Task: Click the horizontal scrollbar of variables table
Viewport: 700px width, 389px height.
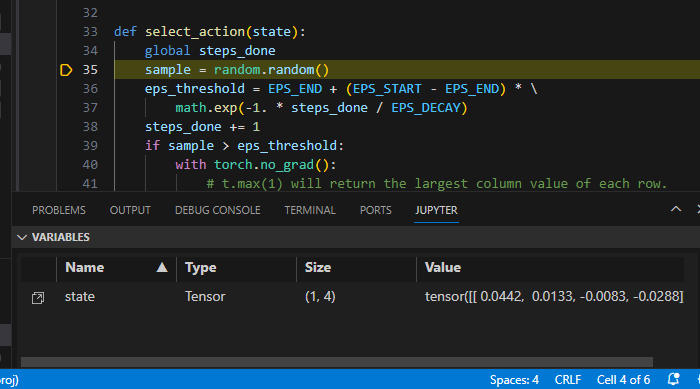Action: pos(337,362)
